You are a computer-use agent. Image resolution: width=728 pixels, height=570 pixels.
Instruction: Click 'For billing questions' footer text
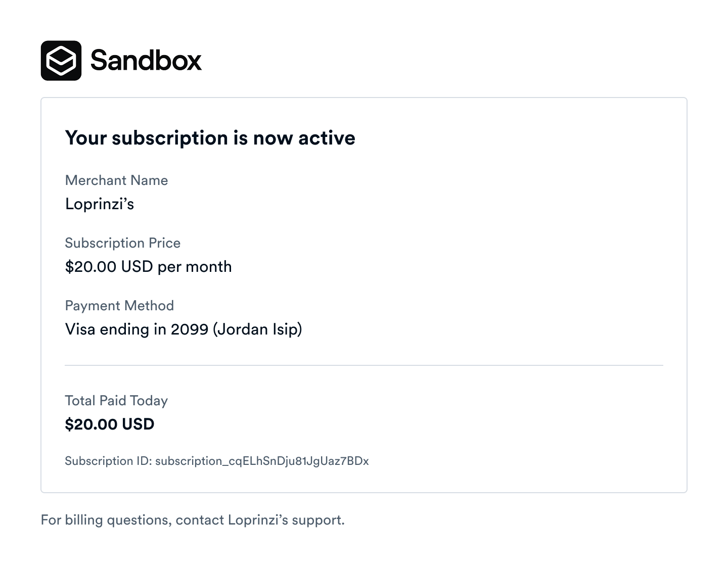105,520
